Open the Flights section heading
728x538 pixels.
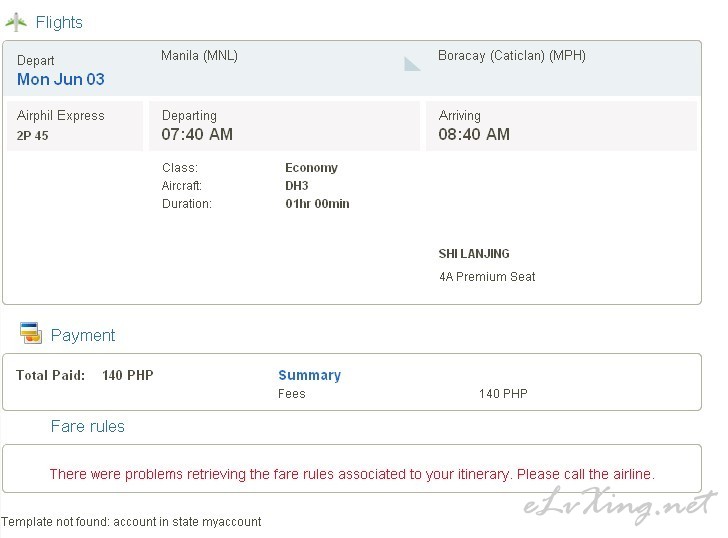pos(59,22)
